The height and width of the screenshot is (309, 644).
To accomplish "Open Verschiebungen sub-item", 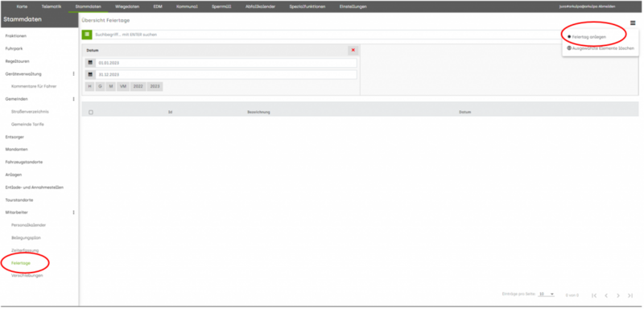I will tap(27, 275).
